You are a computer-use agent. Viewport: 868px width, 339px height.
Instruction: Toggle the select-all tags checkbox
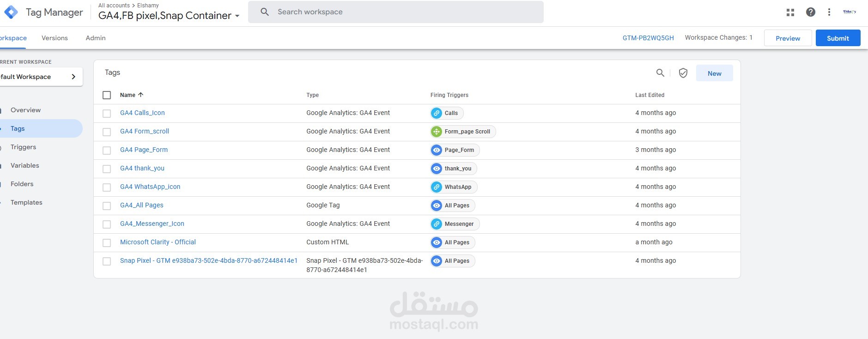107,95
